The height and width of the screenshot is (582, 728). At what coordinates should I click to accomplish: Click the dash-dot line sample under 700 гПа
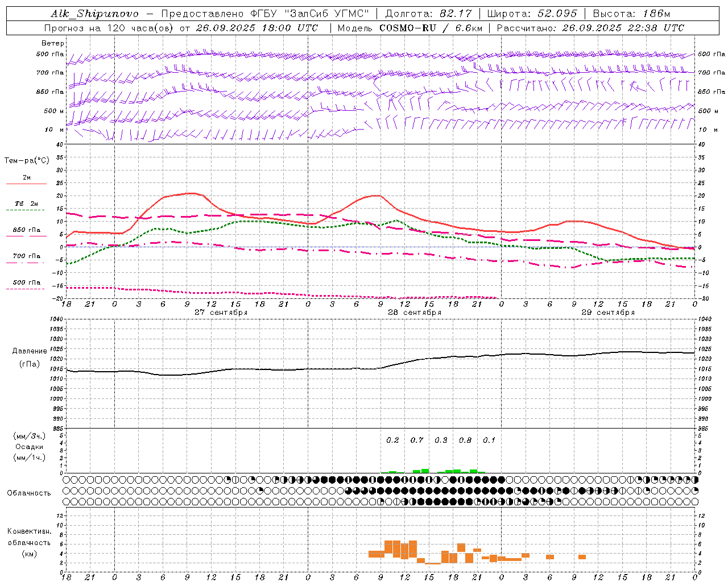pos(26,263)
